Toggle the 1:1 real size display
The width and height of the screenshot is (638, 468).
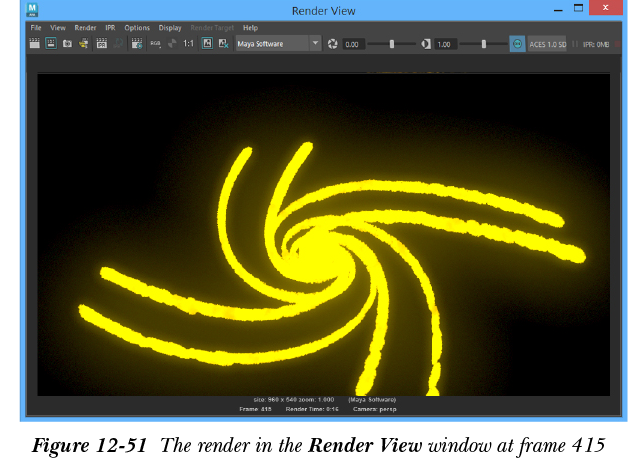coord(189,44)
